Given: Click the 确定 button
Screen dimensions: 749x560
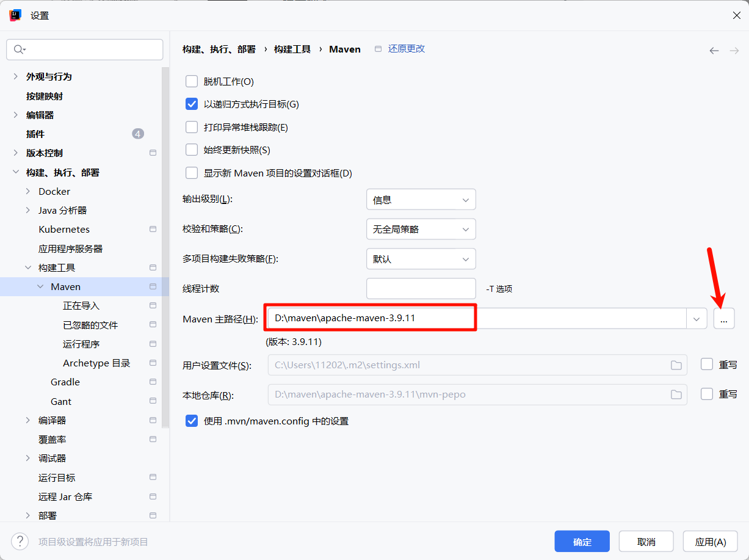Looking at the screenshot, I should click(x=582, y=542).
